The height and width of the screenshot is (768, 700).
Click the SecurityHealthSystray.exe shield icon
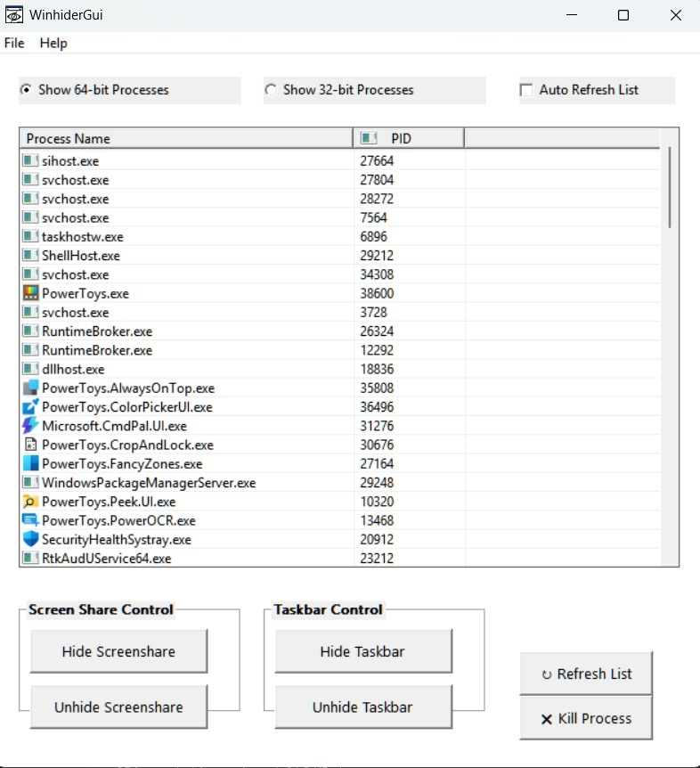[x=30, y=539]
